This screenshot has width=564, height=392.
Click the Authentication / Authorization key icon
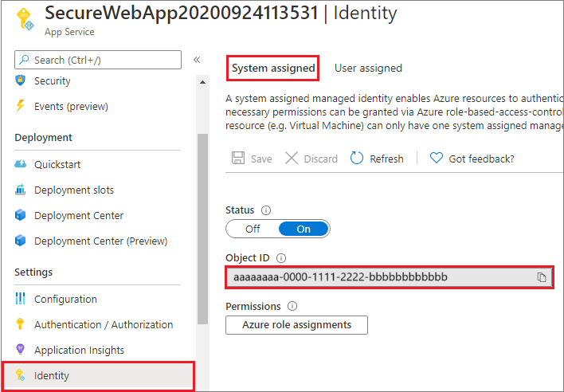(x=20, y=323)
